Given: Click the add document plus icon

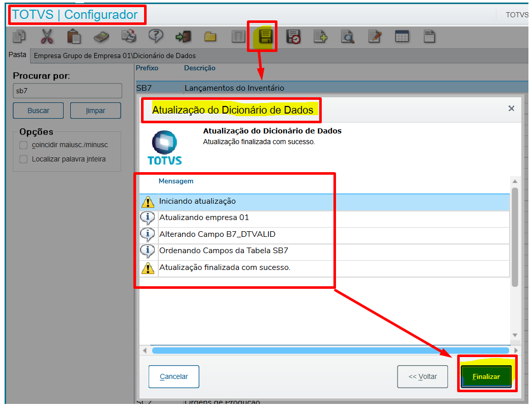Looking at the screenshot, I should (x=320, y=36).
